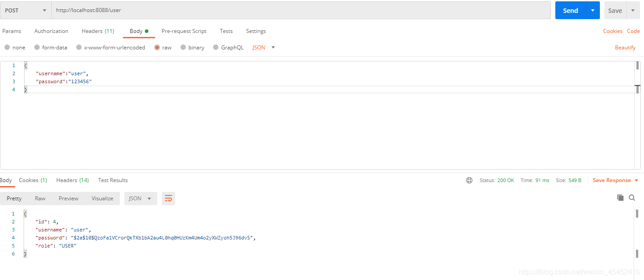Switch the response view to Visualize
The width and height of the screenshot is (644, 280).
(103, 199)
